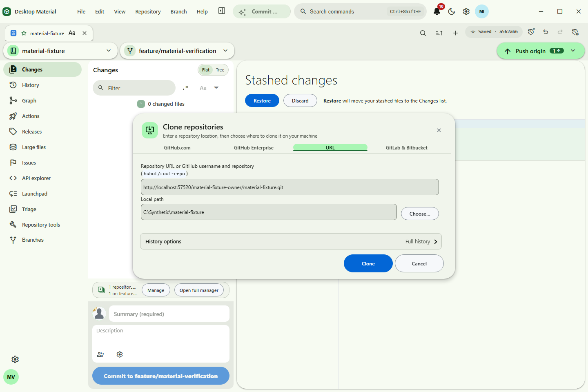The width and height of the screenshot is (588, 392).
Task: Open history clock icon with dot
Action: pyautogui.click(x=531, y=31)
